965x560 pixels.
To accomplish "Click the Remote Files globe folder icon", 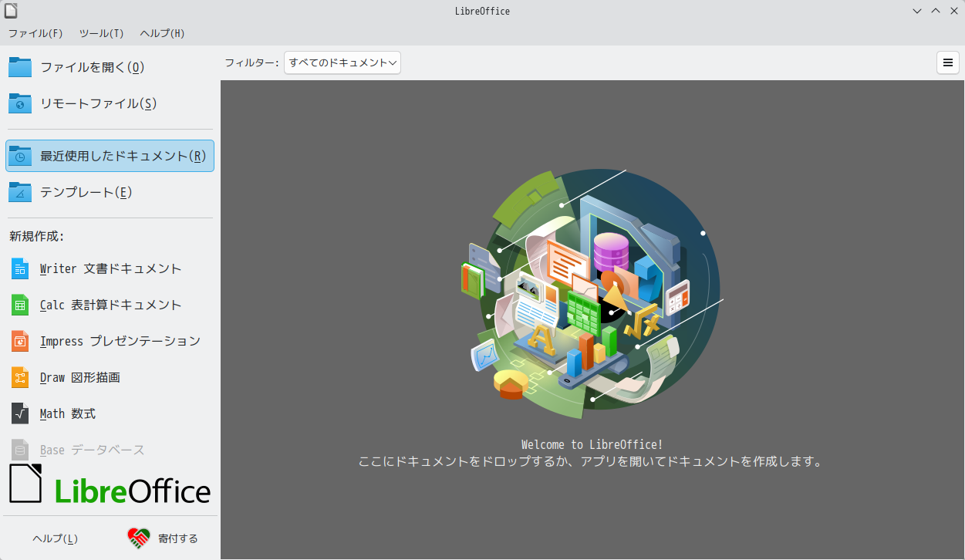I will (x=20, y=103).
